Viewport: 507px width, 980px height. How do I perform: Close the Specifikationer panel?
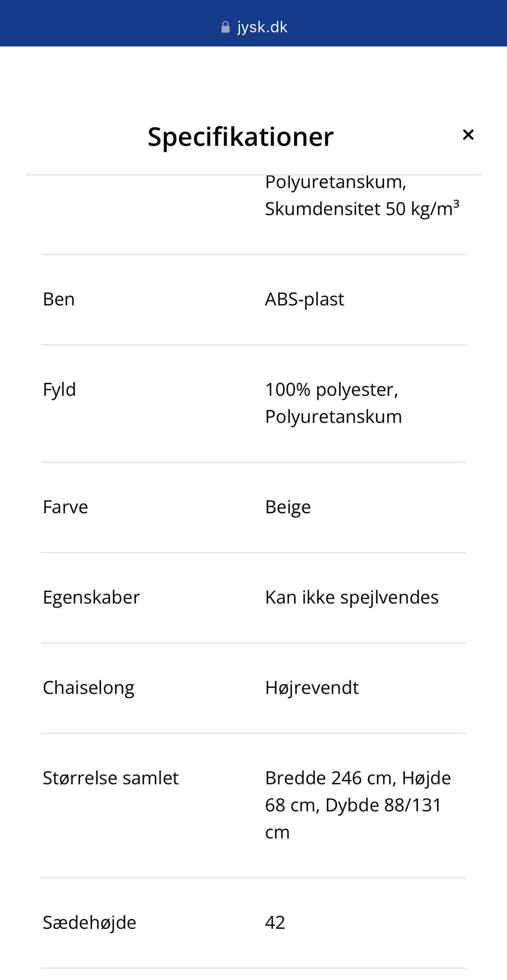[x=468, y=135]
